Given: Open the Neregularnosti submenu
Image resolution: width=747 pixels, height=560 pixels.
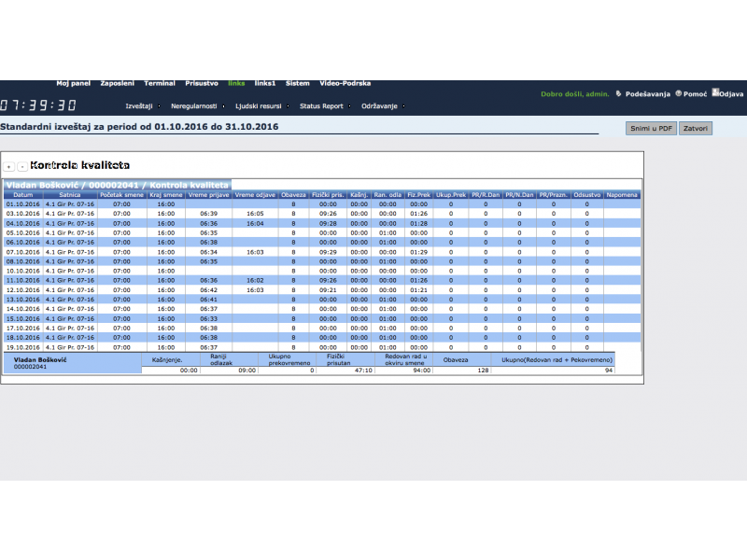Looking at the screenshot, I should [196, 106].
